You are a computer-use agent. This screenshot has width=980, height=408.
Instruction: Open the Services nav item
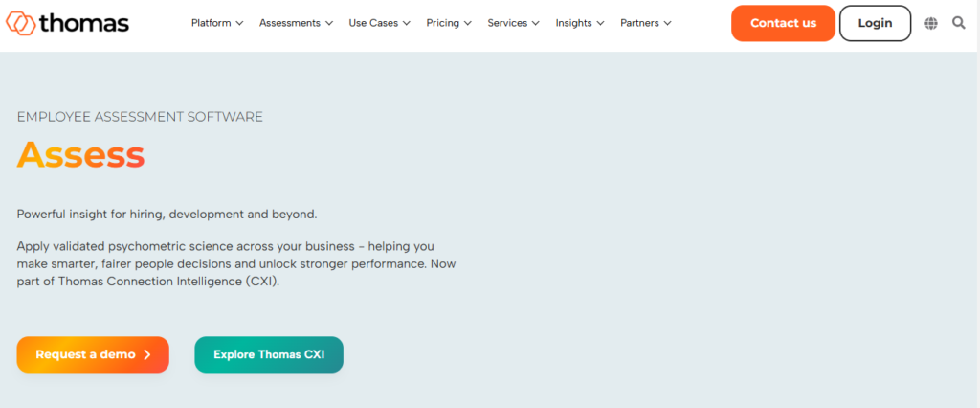coord(507,23)
